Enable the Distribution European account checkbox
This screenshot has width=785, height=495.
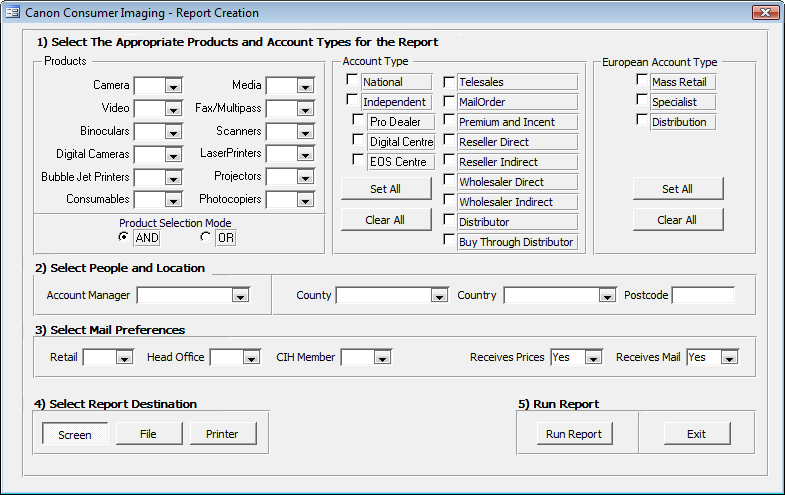tap(642, 120)
